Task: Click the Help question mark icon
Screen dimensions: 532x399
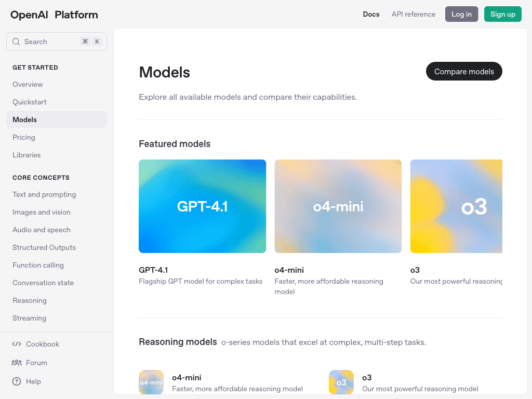Action: 17,381
